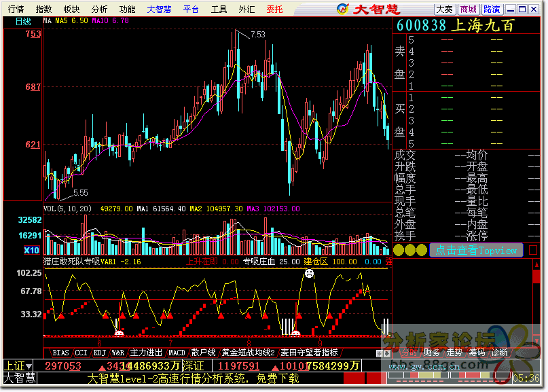Click the 猎庄敢死队专吸 indicator name

pyautogui.click(x=72, y=262)
